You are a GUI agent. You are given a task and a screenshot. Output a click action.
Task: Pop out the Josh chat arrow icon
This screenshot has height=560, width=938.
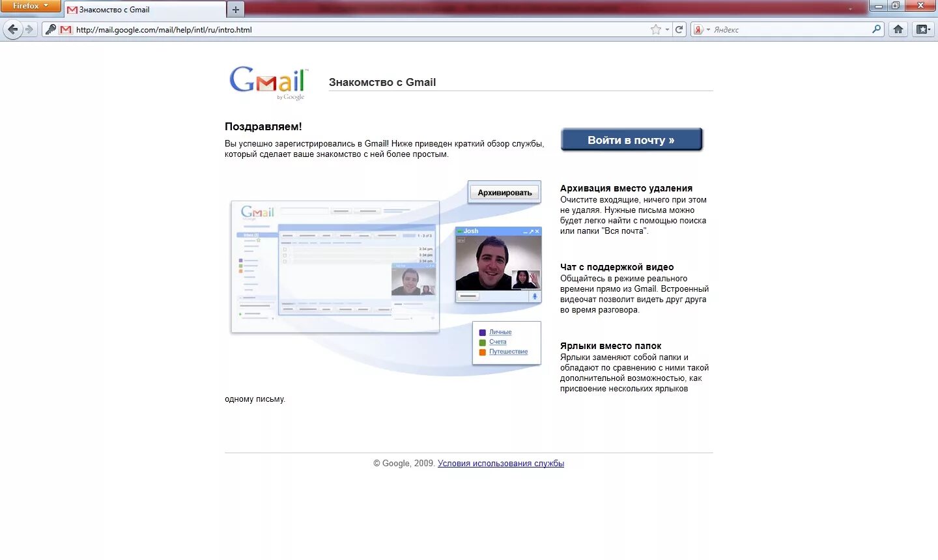532,231
